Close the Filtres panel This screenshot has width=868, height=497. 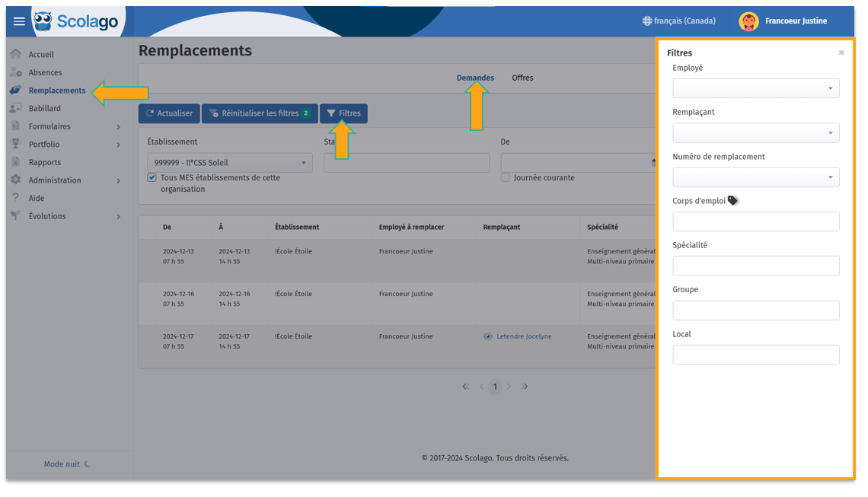pos(841,53)
